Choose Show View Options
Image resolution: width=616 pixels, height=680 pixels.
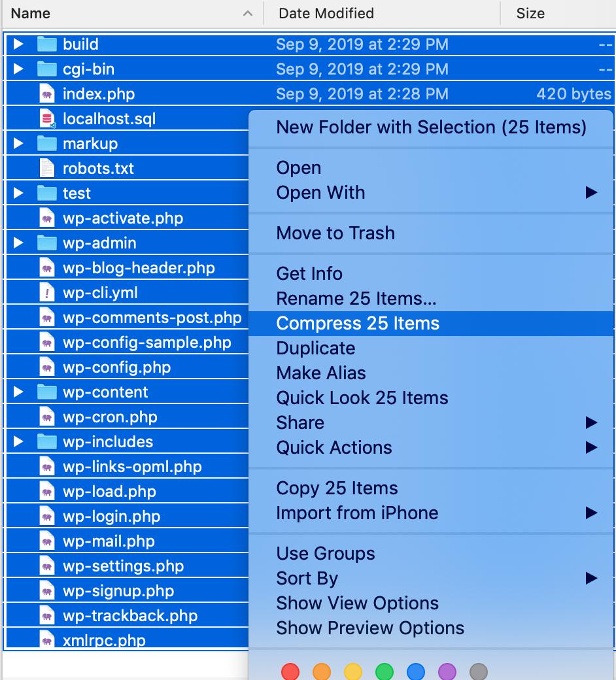[x=431, y=603]
